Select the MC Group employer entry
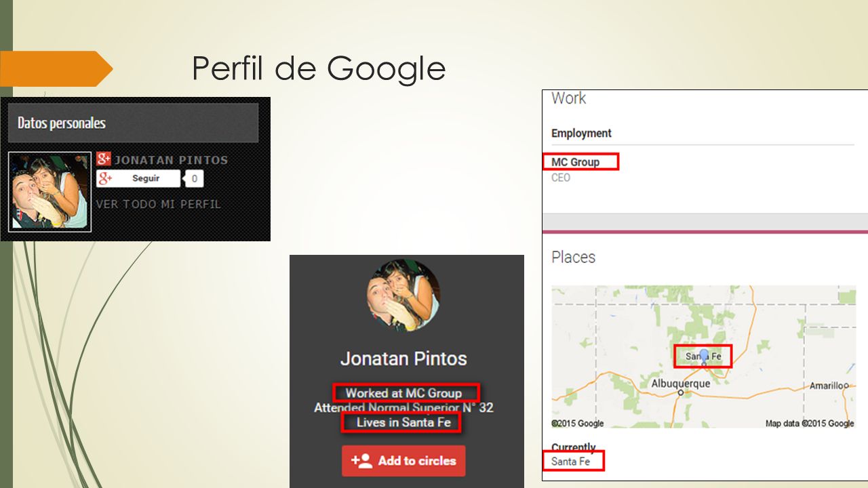 (576, 162)
